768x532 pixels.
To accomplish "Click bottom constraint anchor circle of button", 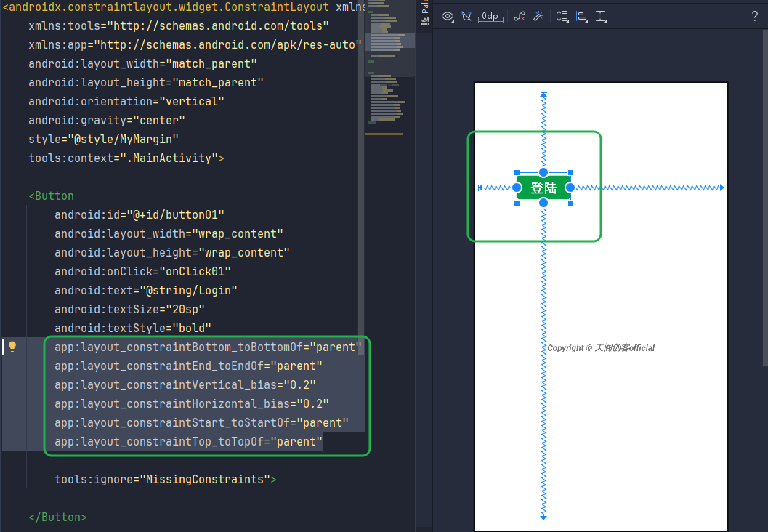I will pyautogui.click(x=543, y=203).
